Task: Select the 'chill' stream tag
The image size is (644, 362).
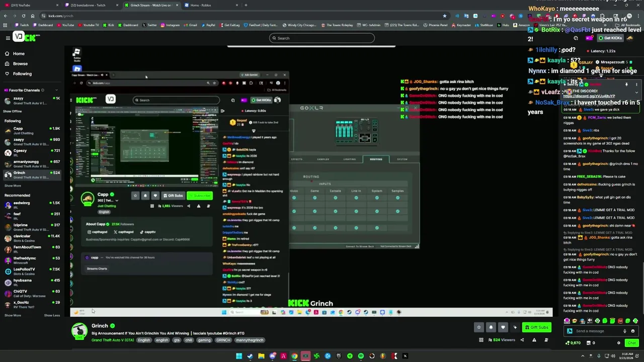Action: pyautogui.click(x=189, y=340)
